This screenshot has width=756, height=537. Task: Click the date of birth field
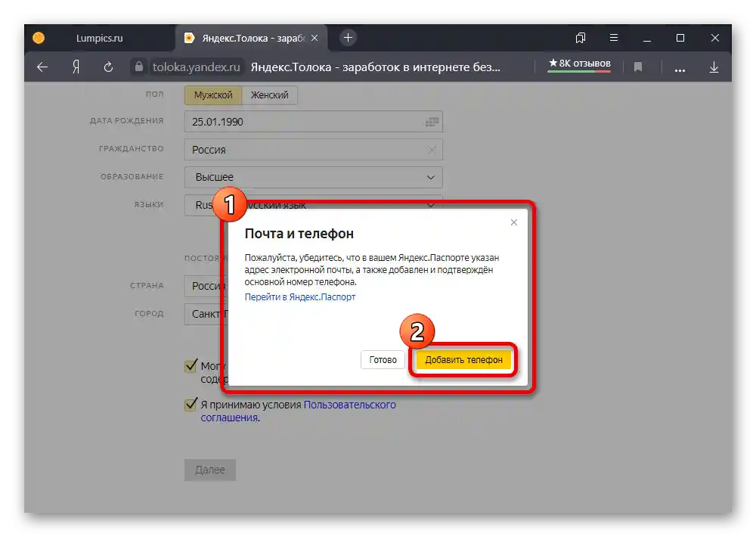click(314, 122)
